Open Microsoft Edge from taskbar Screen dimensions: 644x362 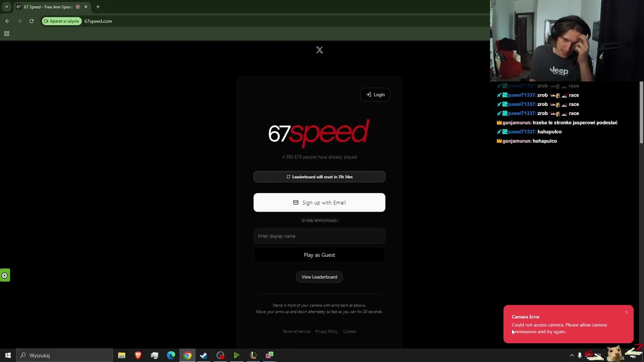[171, 355]
